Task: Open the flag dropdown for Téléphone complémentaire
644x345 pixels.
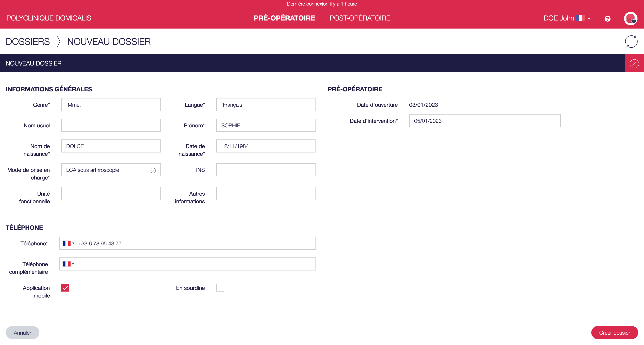Action: [x=68, y=264]
